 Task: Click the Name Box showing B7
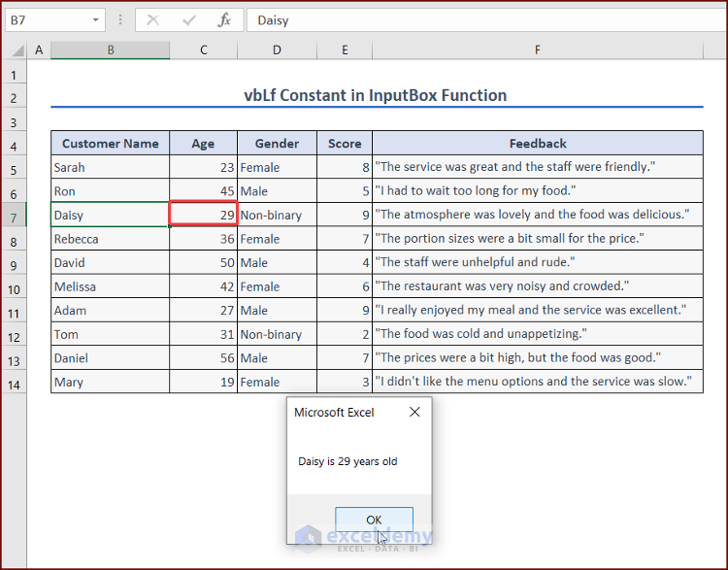[54, 20]
